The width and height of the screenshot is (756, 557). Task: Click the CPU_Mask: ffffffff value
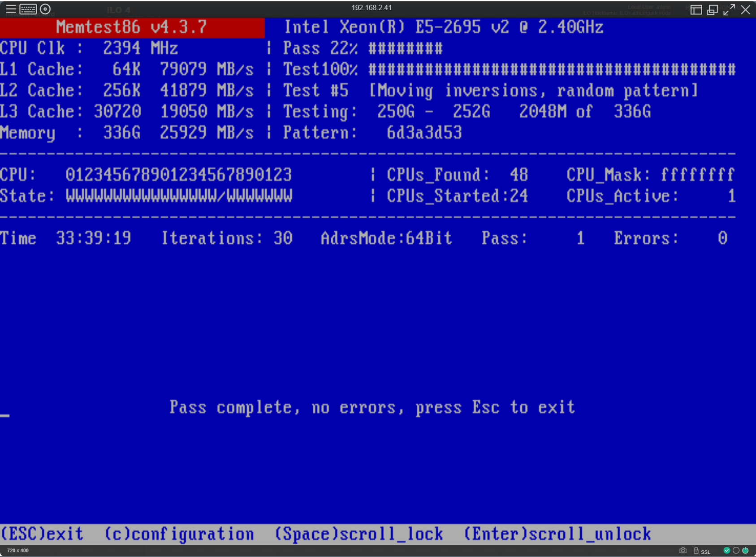pyautogui.click(x=651, y=175)
